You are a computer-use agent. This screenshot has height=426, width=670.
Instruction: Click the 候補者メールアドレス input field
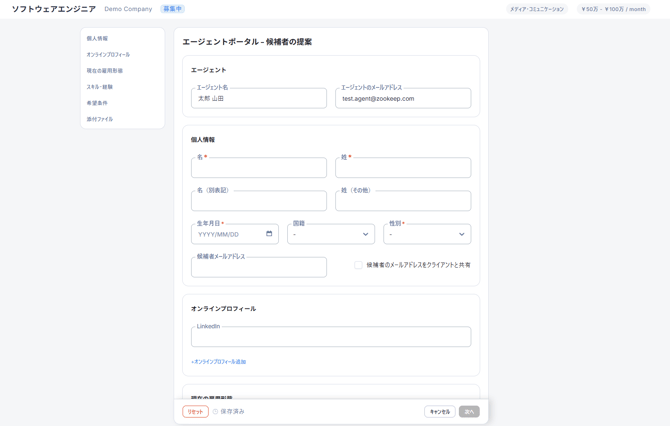pyautogui.click(x=259, y=268)
